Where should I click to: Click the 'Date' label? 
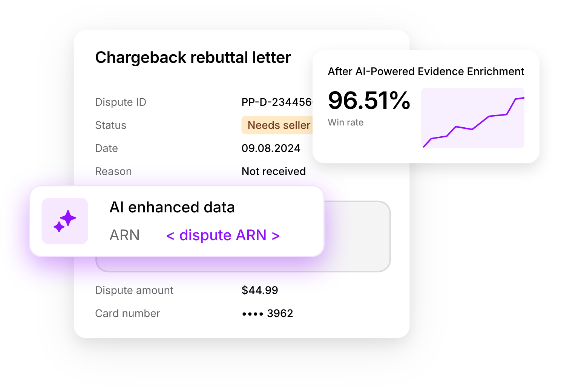[107, 148]
